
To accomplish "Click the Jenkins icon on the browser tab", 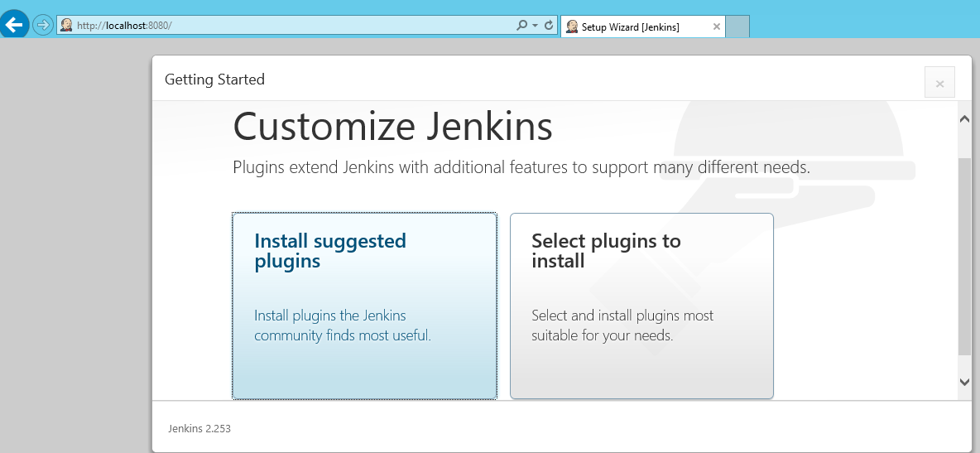I will pos(571,27).
